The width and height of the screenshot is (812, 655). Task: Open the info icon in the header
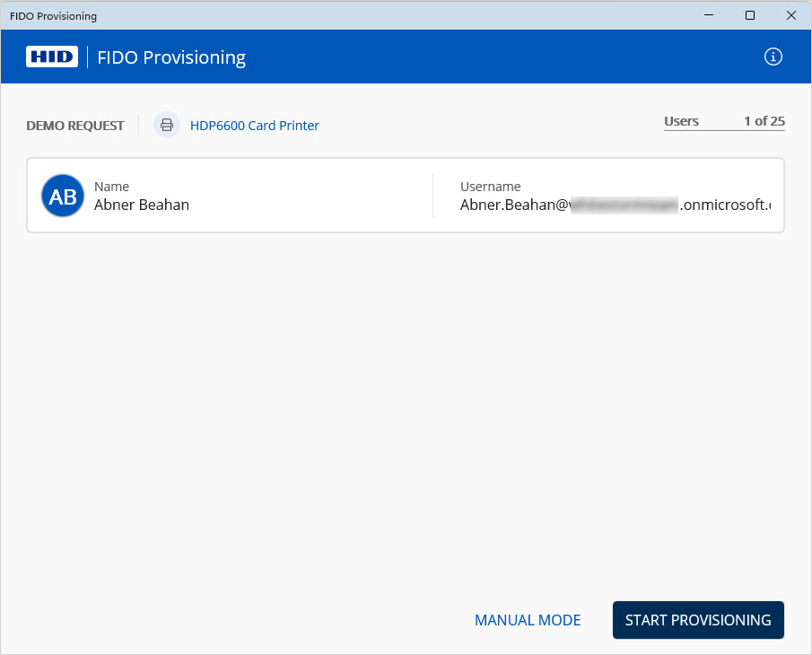click(x=773, y=57)
